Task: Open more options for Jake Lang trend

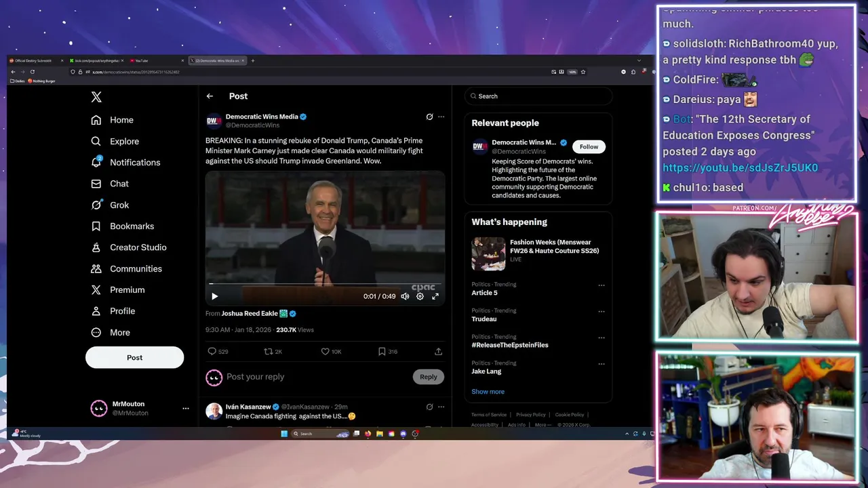Action: point(601,364)
